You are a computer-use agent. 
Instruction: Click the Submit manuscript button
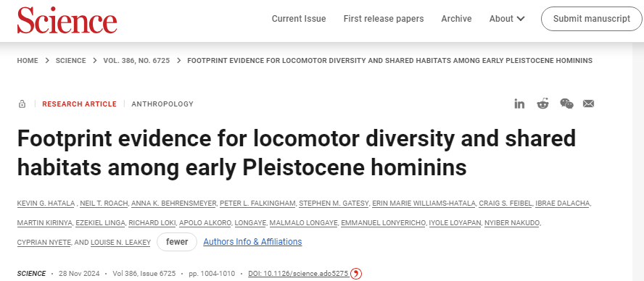(x=592, y=18)
